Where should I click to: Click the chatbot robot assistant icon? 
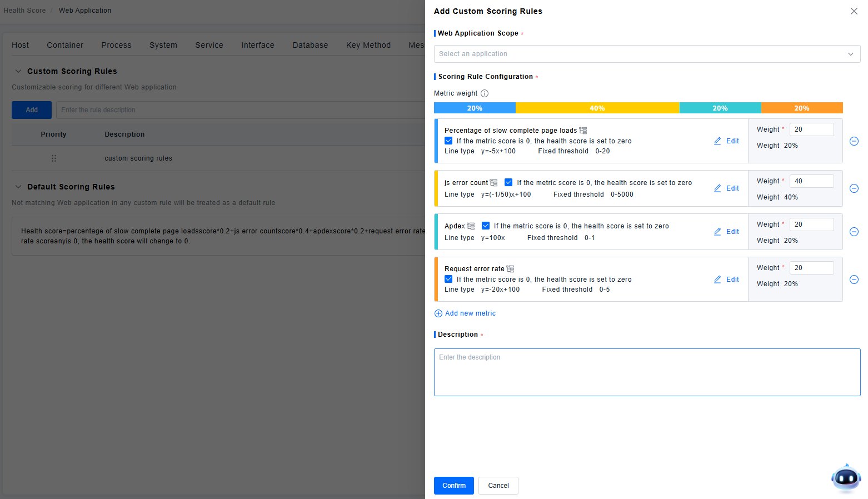coord(846,478)
